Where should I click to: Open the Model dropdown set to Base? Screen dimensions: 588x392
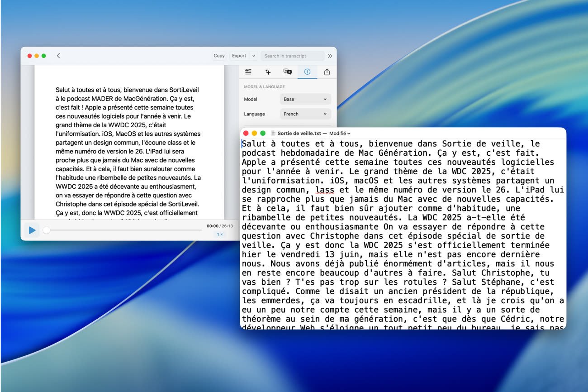[x=305, y=99]
